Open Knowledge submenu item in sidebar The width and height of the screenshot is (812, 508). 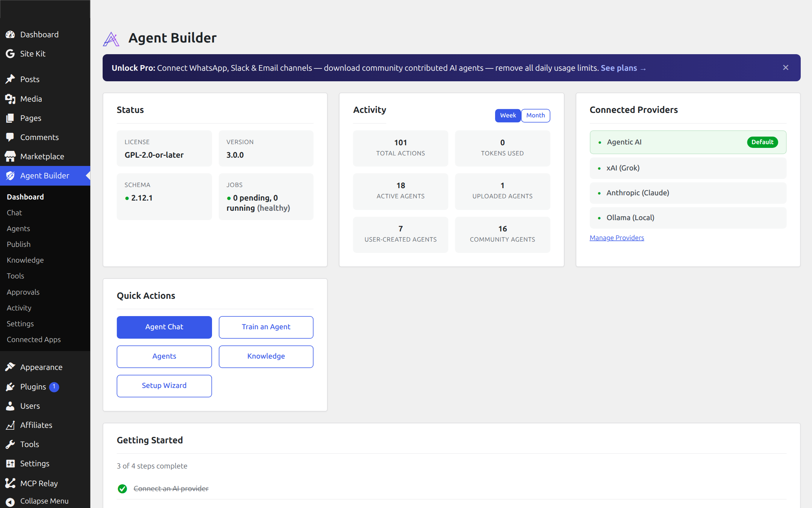pos(25,260)
